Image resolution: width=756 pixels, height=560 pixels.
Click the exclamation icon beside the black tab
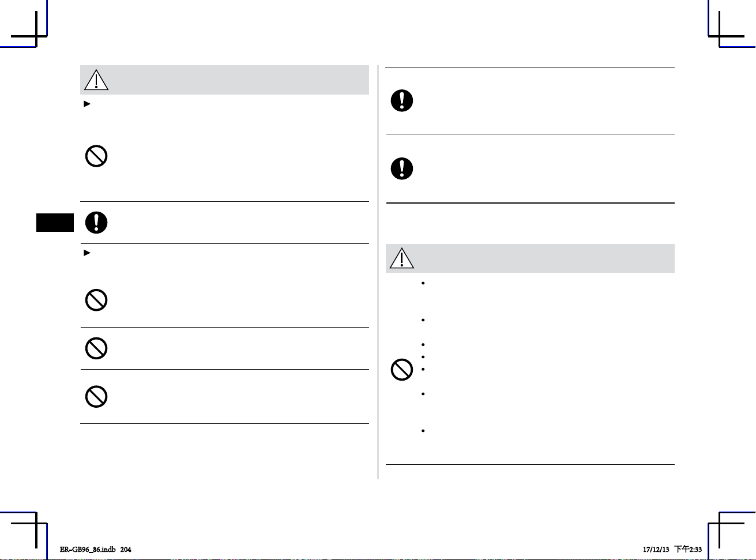point(96,223)
